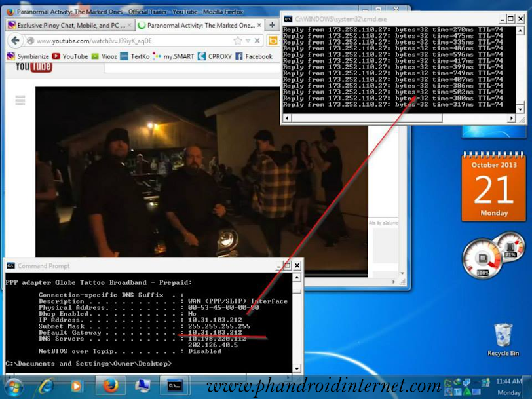Stop loading with the X in address bar
The height and width of the screenshot is (399, 532).
click(257, 41)
